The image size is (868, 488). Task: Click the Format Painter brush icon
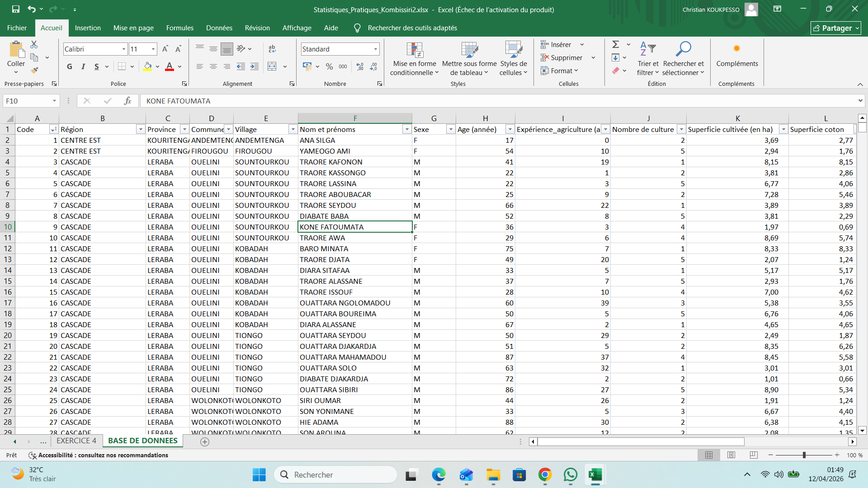coord(34,70)
